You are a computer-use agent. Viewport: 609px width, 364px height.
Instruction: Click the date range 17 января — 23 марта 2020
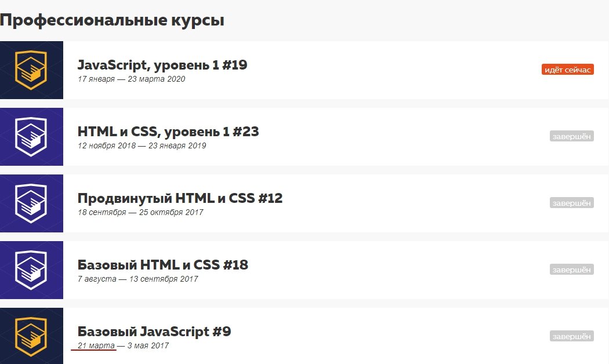click(x=131, y=79)
